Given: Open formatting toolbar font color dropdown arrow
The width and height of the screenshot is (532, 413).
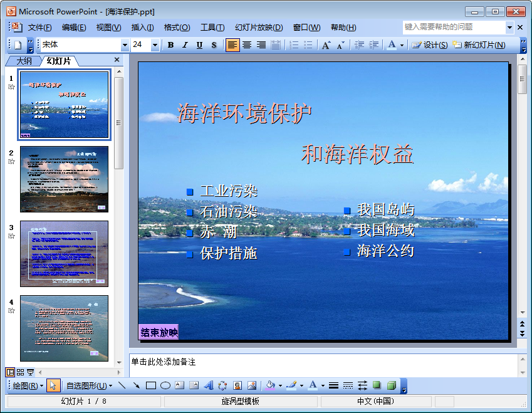Looking at the screenshot, I should coord(402,45).
